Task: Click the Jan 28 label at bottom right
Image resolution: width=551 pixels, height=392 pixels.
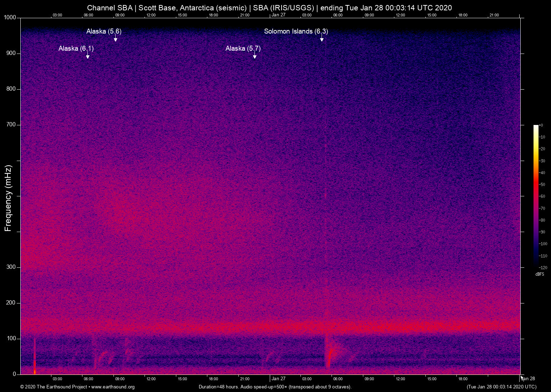Action: click(529, 379)
